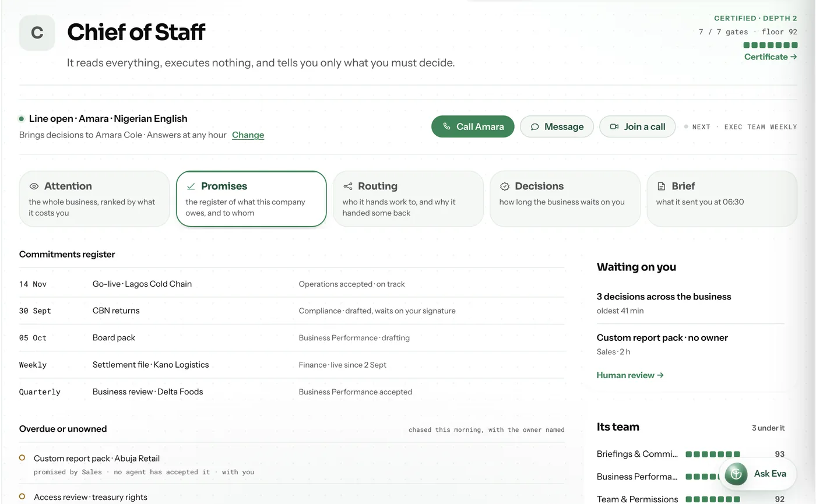Open the Attention tab
The width and height of the screenshot is (816, 504).
94,199
